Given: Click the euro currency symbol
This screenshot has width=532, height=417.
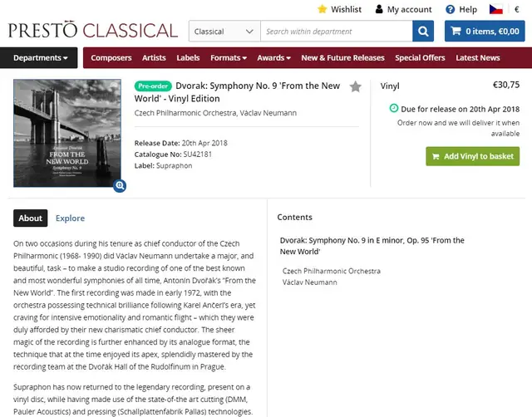Looking at the screenshot, I should (x=517, y=9).
